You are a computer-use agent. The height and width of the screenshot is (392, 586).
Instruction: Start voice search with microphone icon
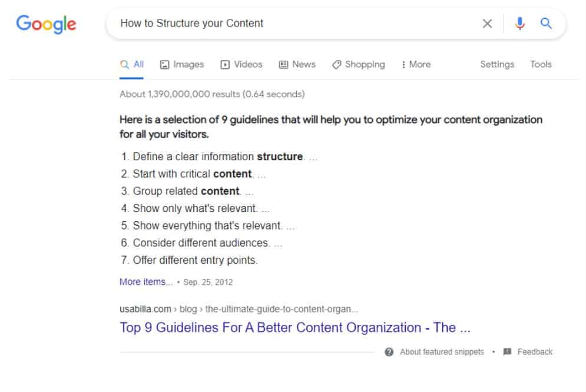point(519,24)
